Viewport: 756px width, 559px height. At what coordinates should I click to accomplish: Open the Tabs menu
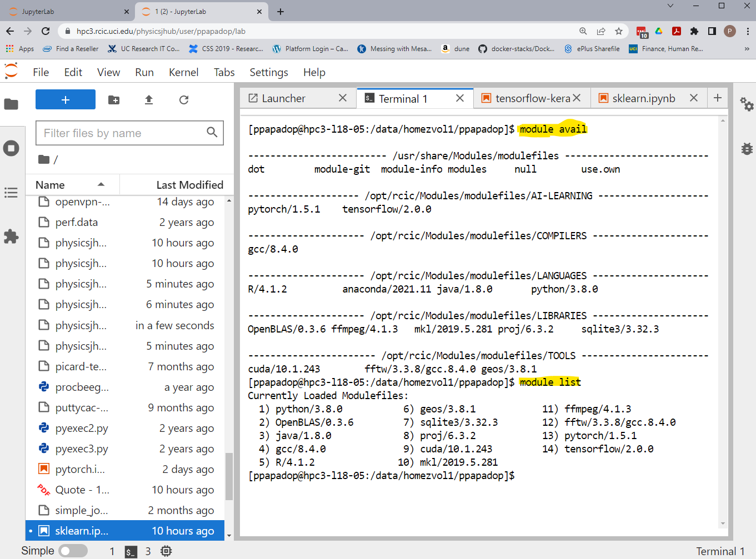[x=224, y=72]
